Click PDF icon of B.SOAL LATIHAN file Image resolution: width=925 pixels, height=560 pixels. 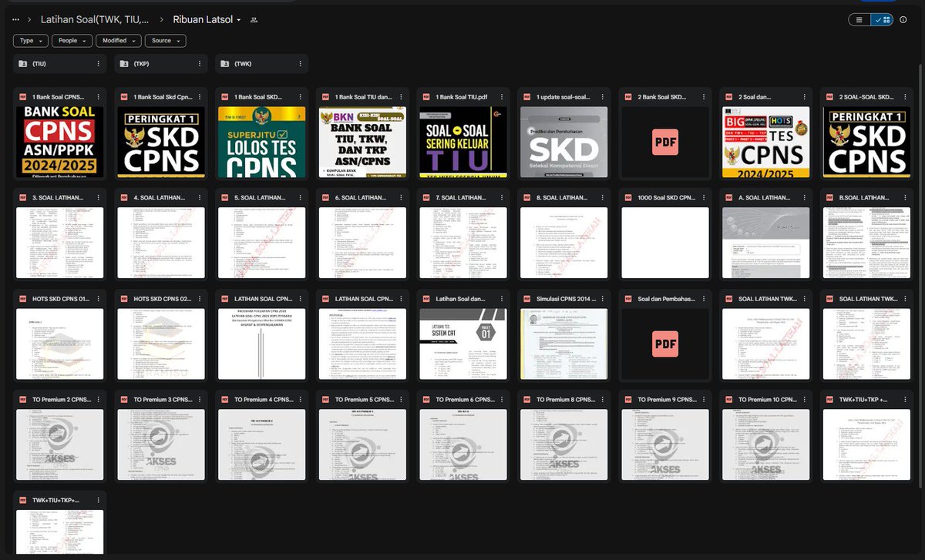tap(830, 198)
